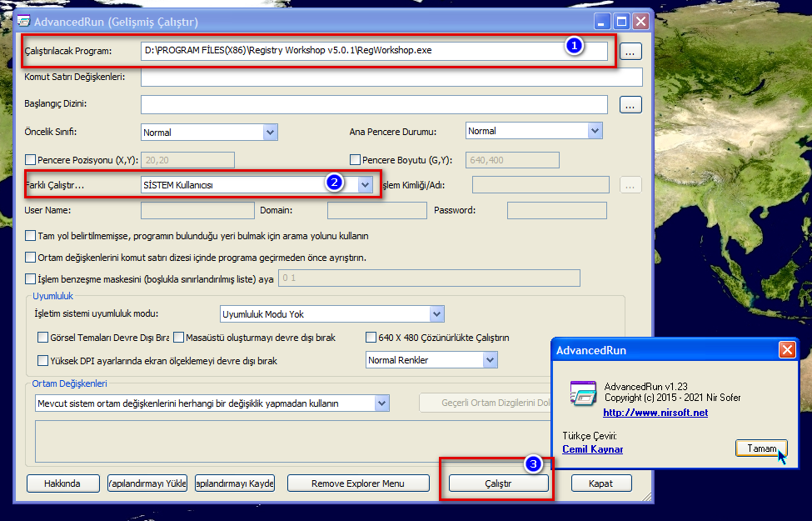
Task: Check 'Ortam değişkenlerini komut satırı' option
Action: 31,257
